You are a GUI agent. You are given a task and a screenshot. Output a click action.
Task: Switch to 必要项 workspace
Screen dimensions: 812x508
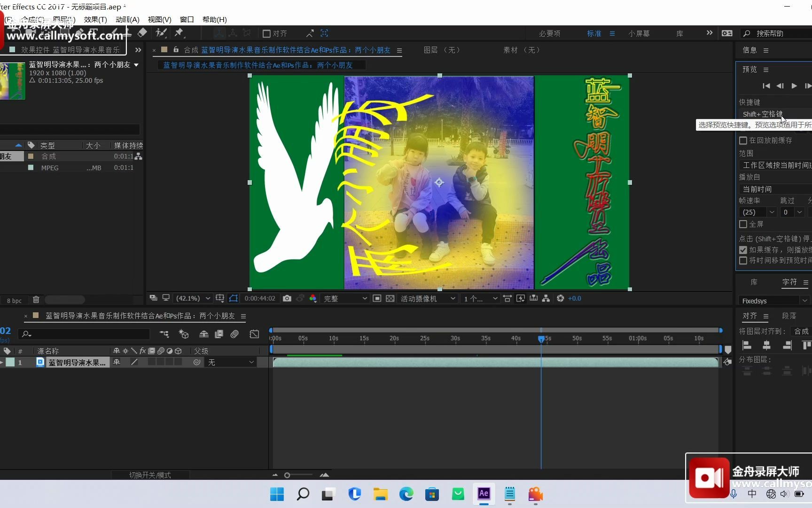pyautogui.click(x=549, y=33)
